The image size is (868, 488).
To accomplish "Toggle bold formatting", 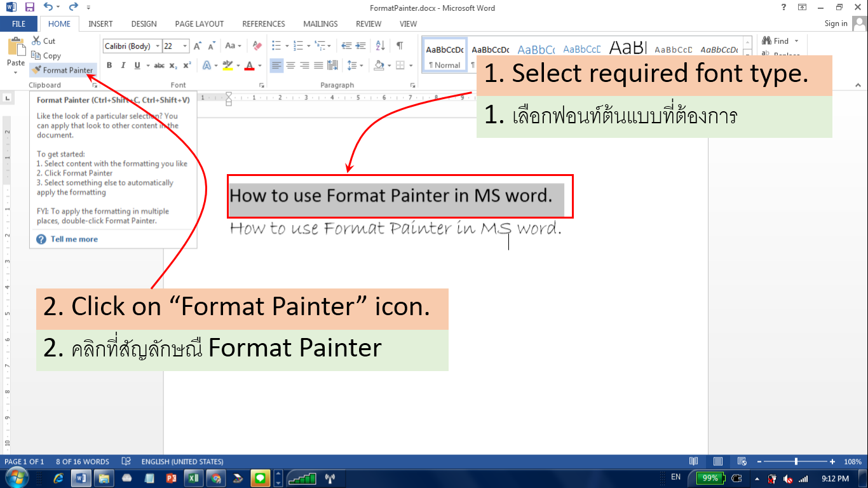I will pos(109,65).
